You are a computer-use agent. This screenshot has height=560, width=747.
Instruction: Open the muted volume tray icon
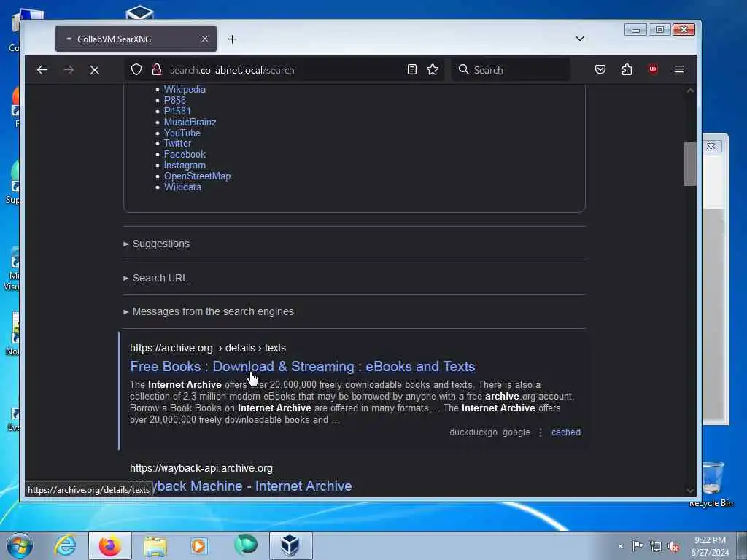[673, 546]
